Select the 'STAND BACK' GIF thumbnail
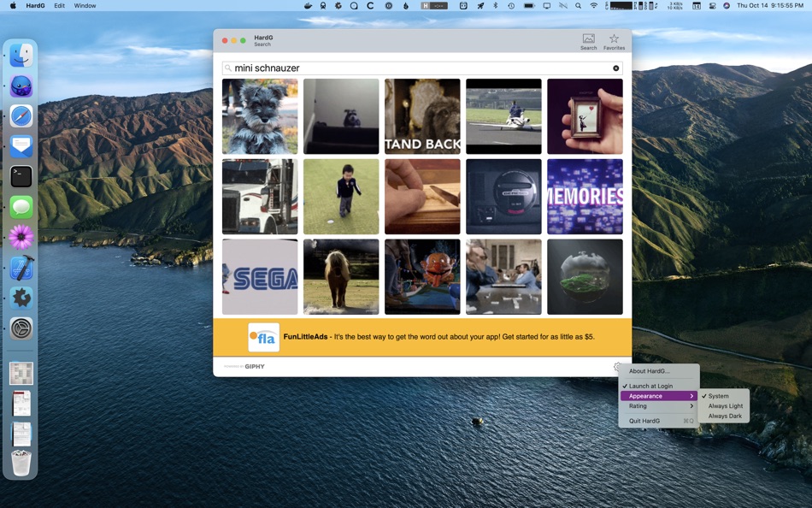 pyautogui.click(x=422, y=116)
